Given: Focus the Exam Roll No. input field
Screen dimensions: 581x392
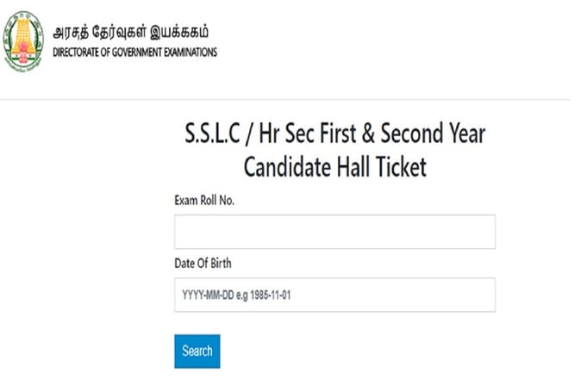Looking at the screenshot, I should point(334,232).
